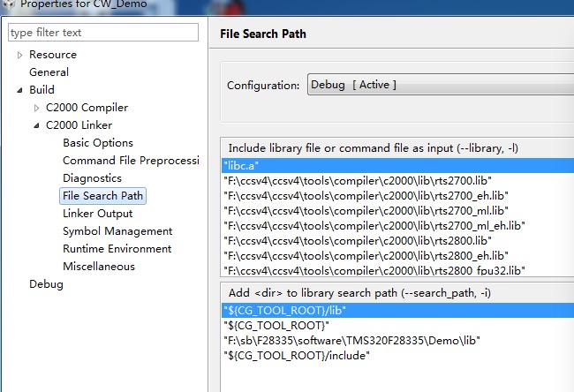Open Symbol Management settings
The image size is (574, 392).
point(117,231)
